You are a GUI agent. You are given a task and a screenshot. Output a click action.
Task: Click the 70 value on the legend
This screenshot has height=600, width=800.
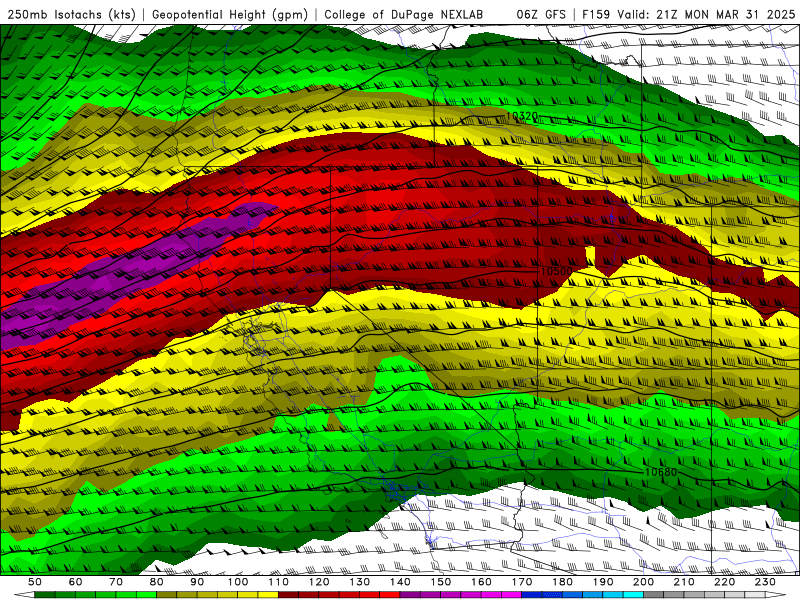click(x=116, y=582)
